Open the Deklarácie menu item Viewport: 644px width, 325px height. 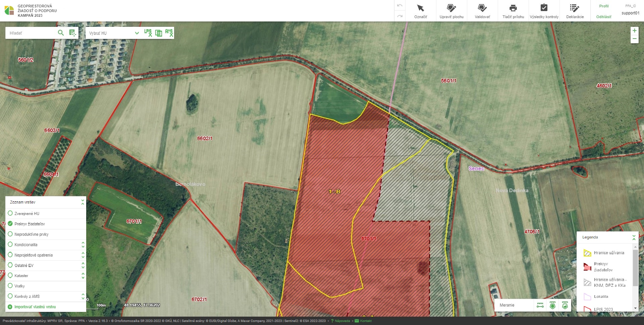[x=575, y=11]
